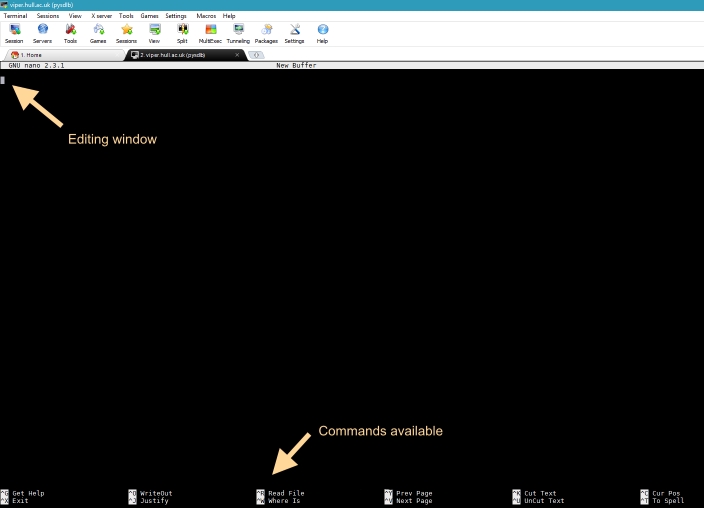This screenshot has width=704, height=508.
Task: Click the Session toolbar icon
Action: (x=14, y=33)
